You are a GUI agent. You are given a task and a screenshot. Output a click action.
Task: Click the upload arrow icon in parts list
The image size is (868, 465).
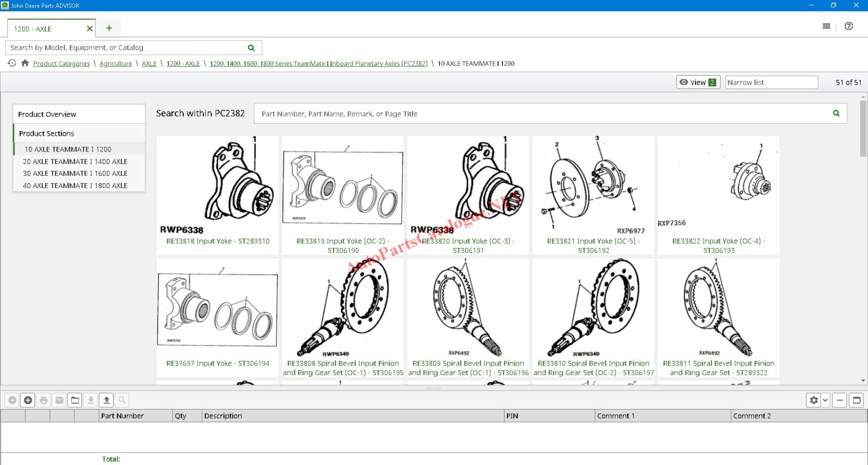pos(106,400)
